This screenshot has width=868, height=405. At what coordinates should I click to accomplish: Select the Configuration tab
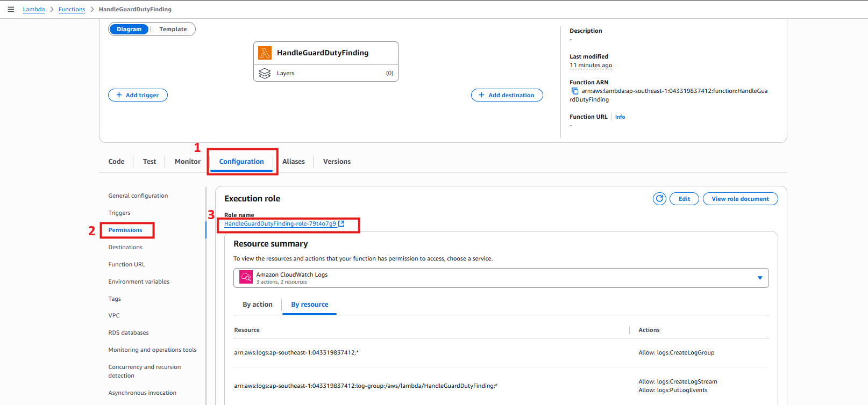pos(241,161)
